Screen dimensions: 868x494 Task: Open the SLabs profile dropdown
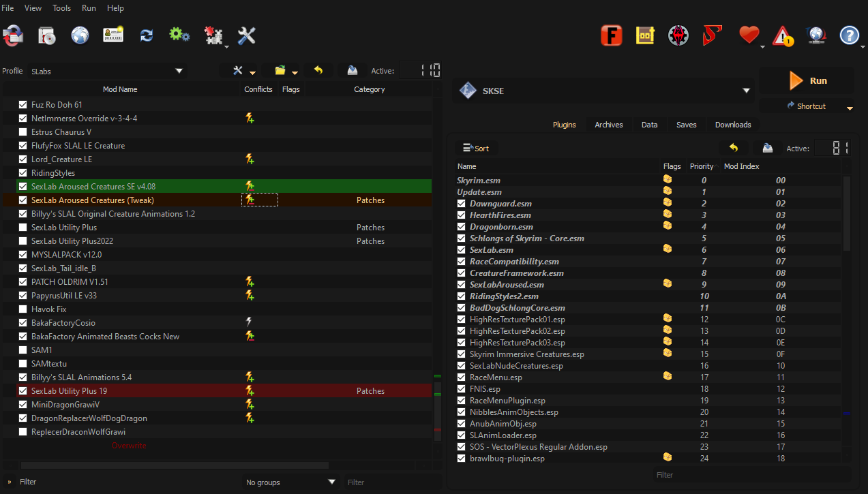pyautogui.click(x=107, y=71)
